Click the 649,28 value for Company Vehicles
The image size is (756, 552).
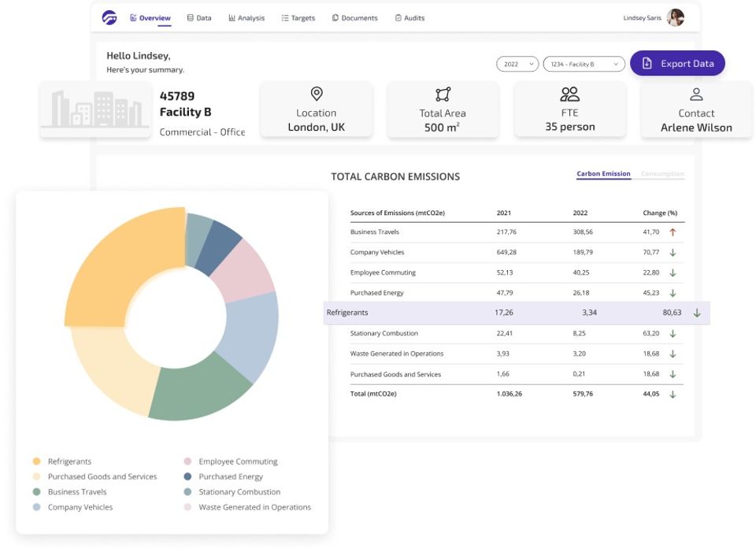[506, 252]
